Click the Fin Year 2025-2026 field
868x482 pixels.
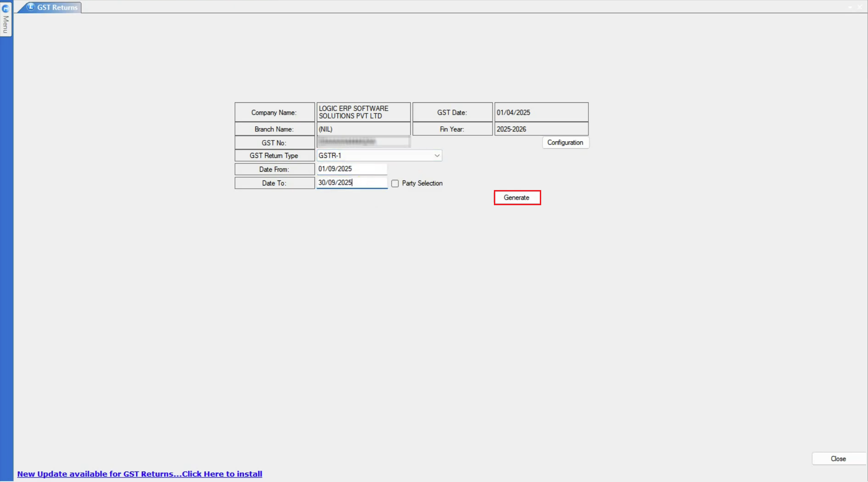[541, 129]
